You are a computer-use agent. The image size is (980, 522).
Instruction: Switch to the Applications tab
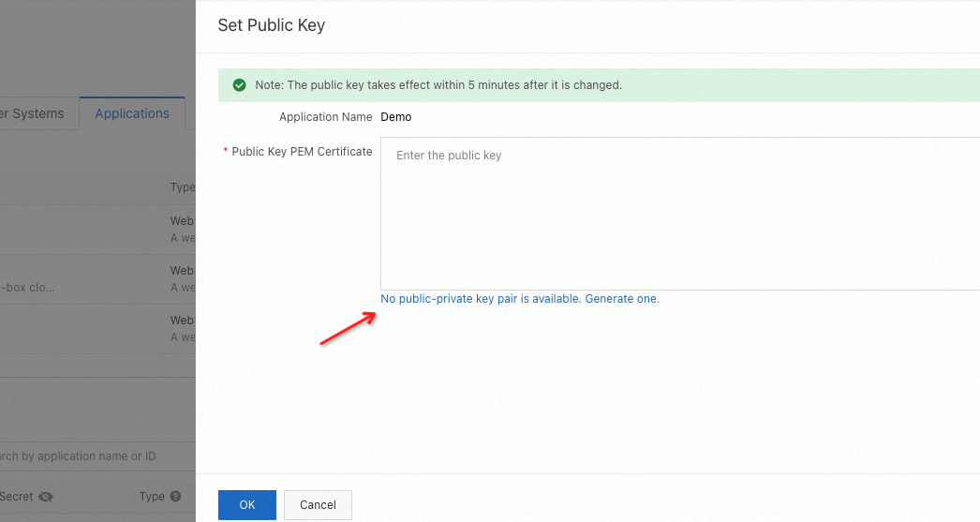pyautogui.click(x=132, y=113)
